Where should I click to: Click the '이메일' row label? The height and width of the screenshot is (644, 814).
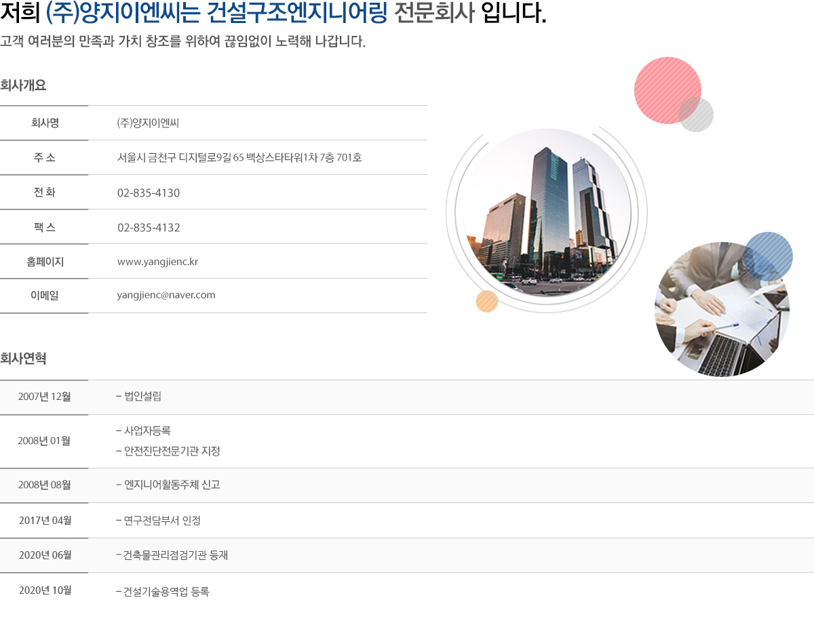[x=44, y=296]
